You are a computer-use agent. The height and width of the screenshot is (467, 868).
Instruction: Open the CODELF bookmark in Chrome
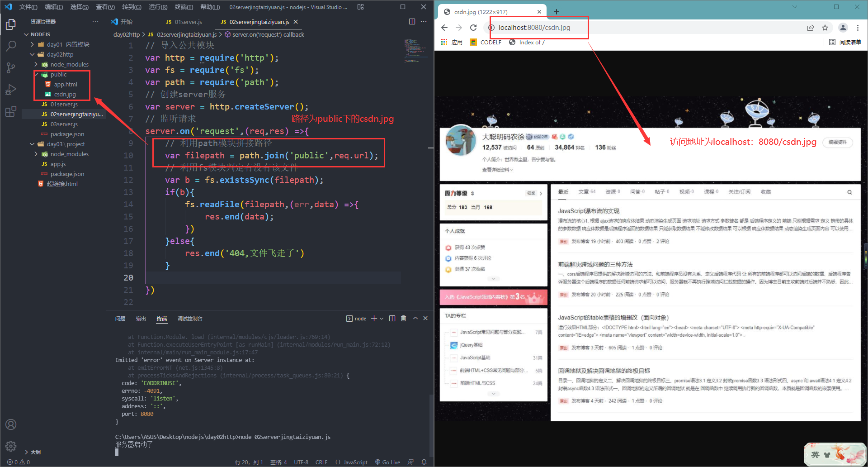[x=486, y=42]
